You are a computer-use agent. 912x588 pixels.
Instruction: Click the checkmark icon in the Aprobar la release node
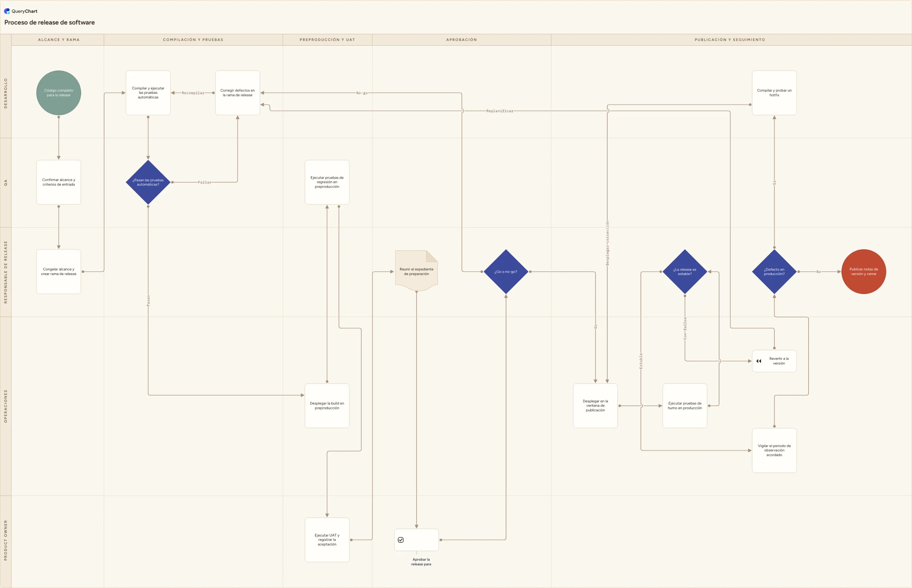pyautogui.click(x=400, y=540)
